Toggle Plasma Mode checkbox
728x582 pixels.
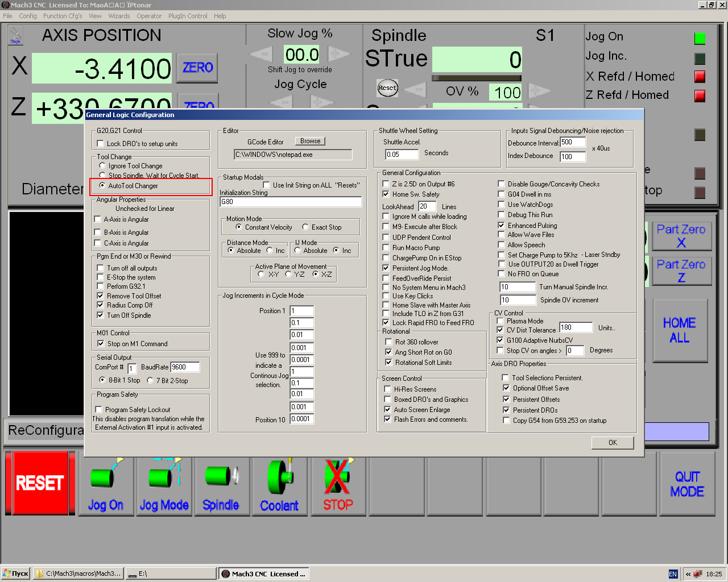[x=500, y=321]
